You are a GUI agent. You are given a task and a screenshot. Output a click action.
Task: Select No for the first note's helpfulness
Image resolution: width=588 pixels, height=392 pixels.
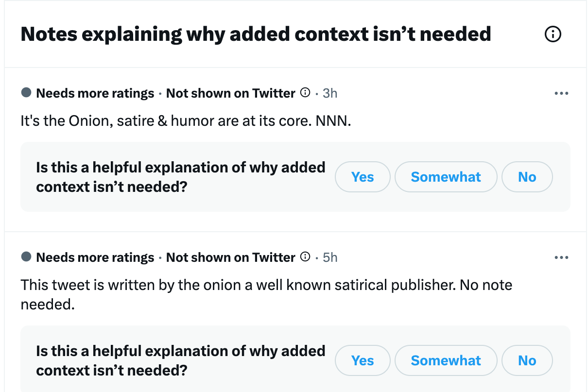coord(527,177)
